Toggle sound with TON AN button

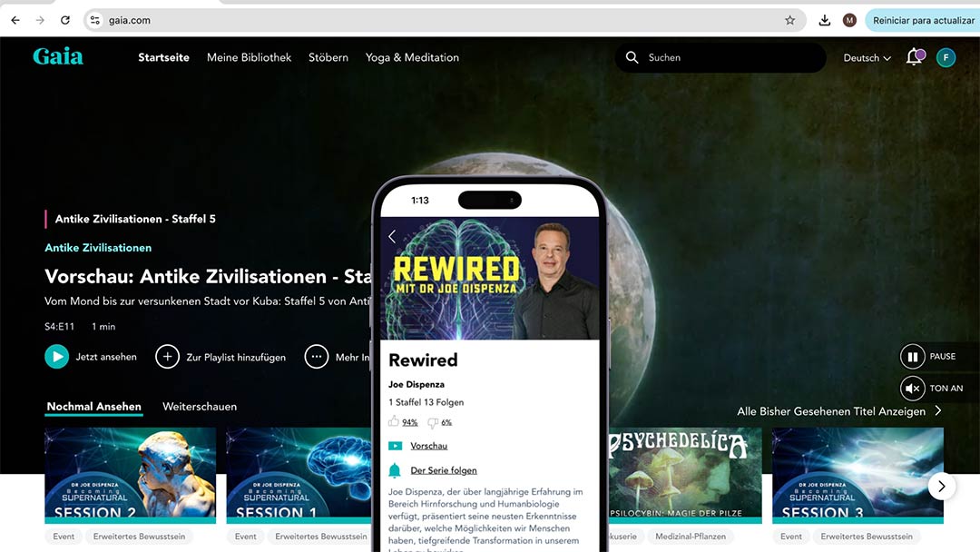pyautogui.click(x=912, y=389)
